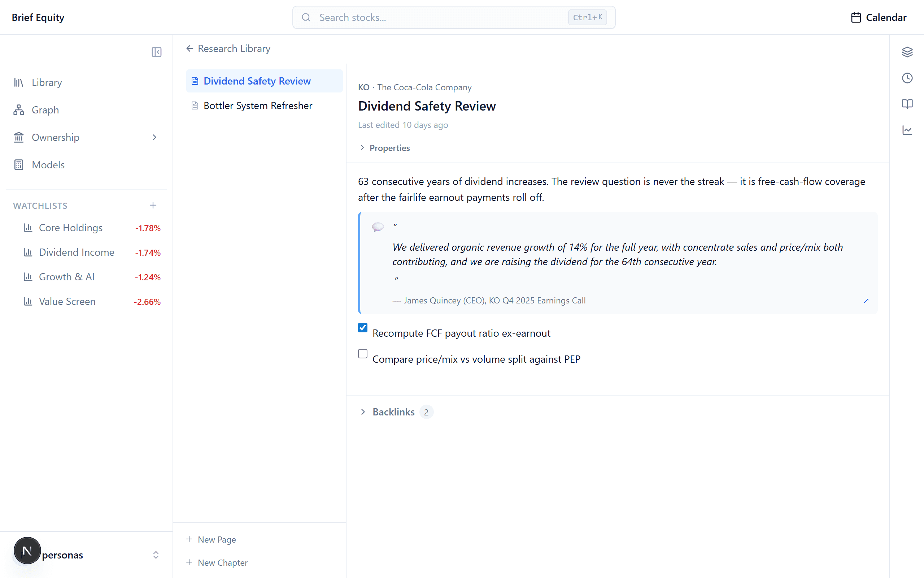Click the Backlinks count badge 2
The height and width of the screenshot is (578, 924).
(x=426, y=412)
